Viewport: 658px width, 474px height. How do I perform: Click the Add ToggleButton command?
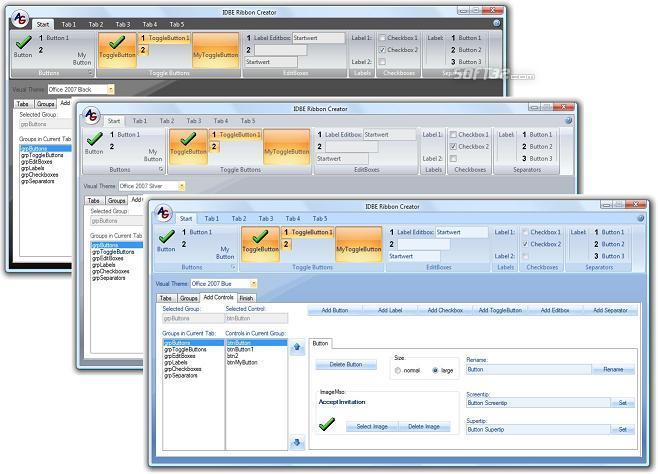[500, 310]
